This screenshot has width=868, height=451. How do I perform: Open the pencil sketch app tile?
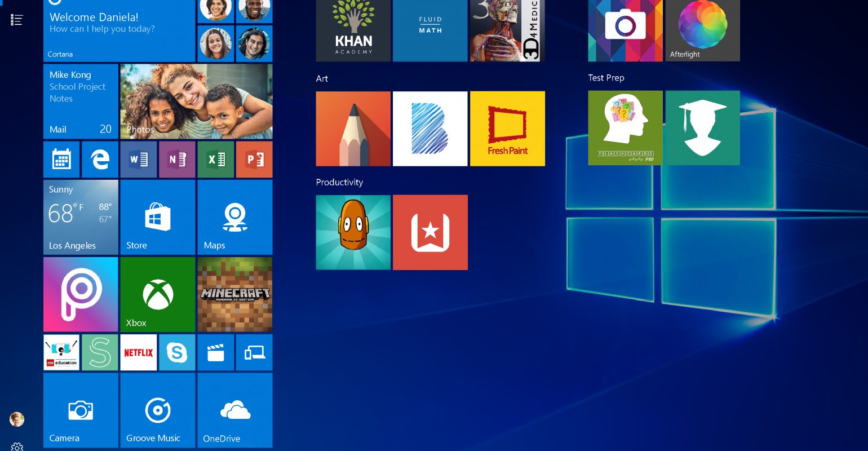[x=353, y=129]
